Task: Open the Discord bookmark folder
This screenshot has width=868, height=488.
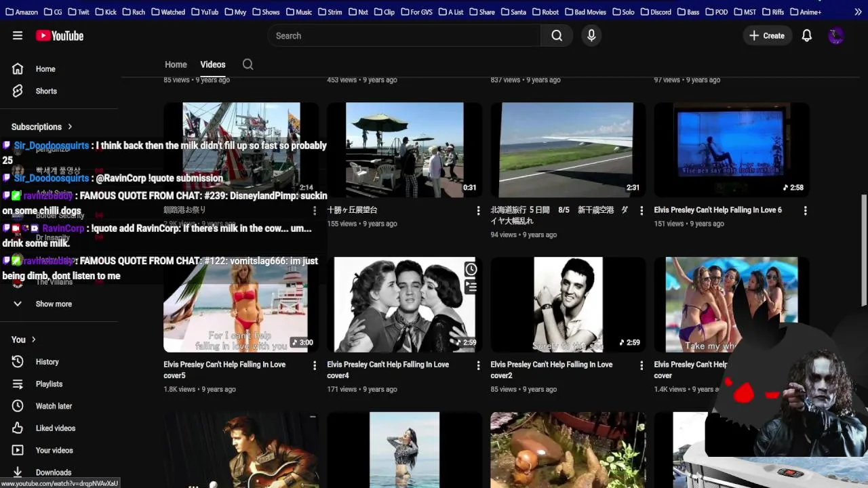Action: (655, 12)
